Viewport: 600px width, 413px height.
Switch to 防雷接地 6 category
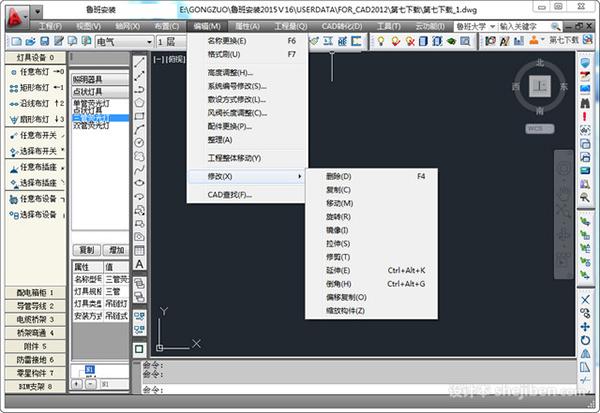tap(35, 359)
